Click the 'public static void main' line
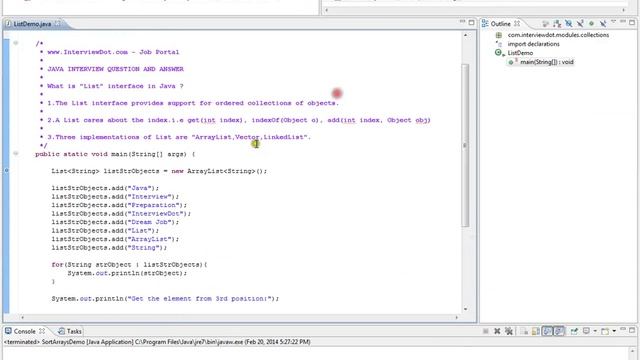640x360 pixels. [x=115, y=154]
